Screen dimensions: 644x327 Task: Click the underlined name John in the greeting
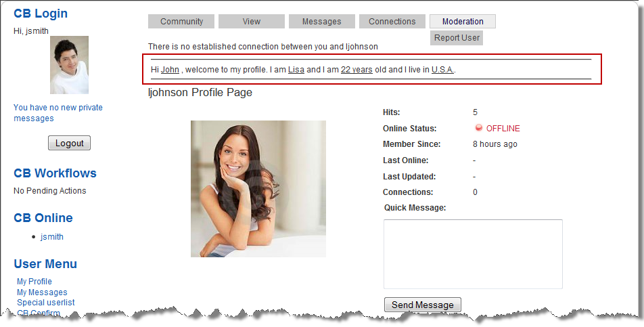170,70
